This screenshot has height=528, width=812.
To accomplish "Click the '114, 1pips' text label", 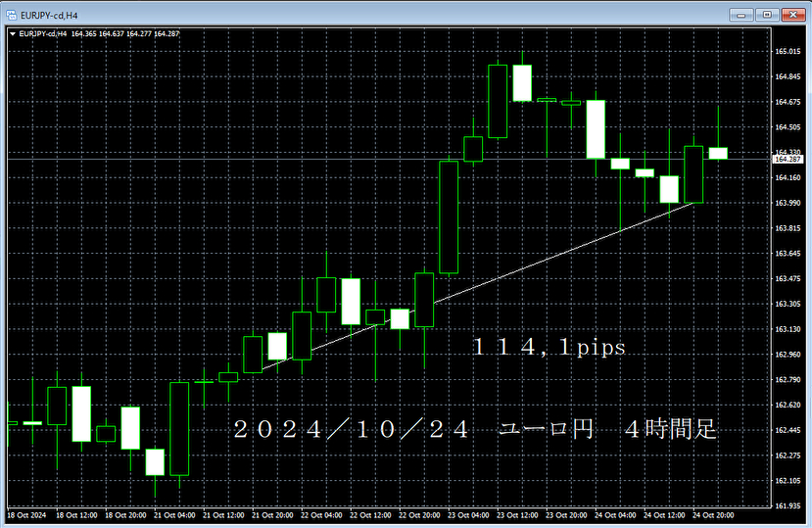I will click(x=549, y=347).
